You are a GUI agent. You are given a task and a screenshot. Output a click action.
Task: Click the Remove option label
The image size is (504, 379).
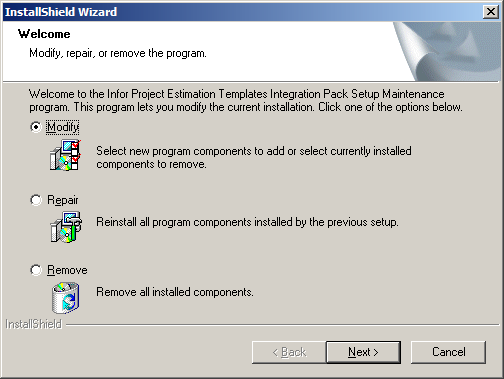click(67, 270)
